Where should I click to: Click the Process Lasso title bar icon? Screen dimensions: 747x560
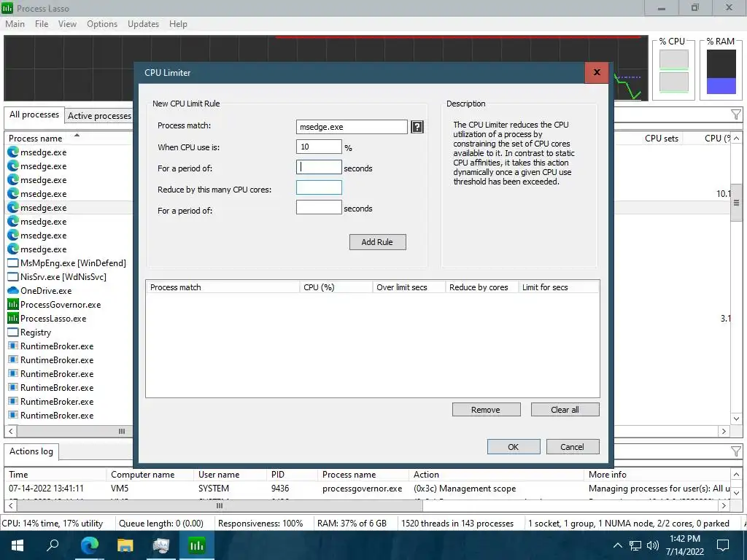tap(7, 8)
